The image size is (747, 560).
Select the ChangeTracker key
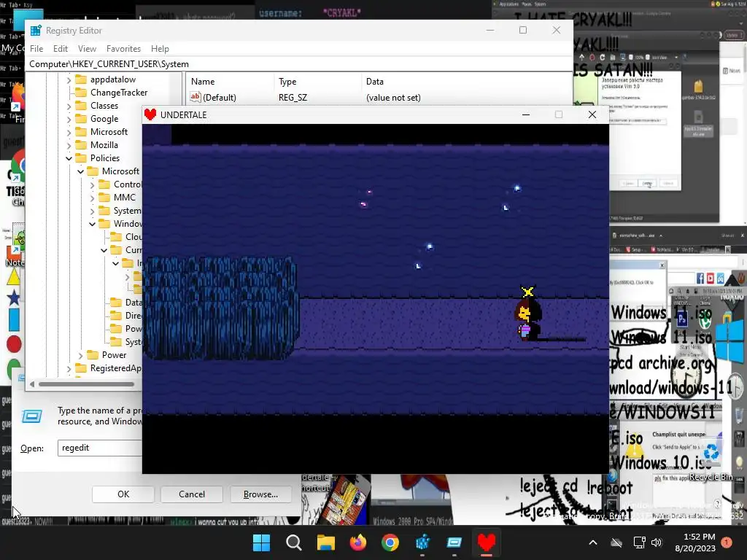click(x=119, y=93)
